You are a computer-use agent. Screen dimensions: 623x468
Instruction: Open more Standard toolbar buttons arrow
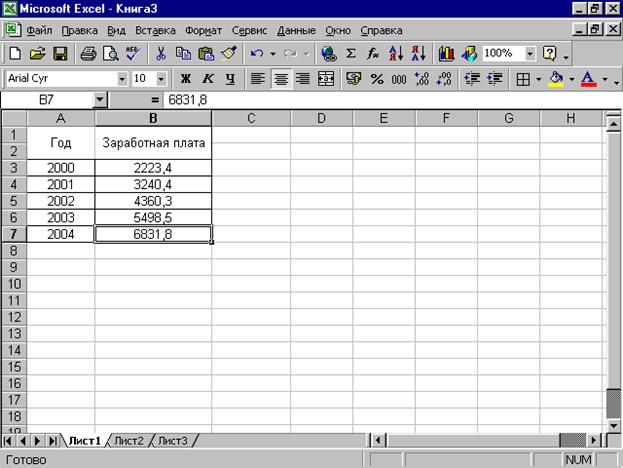567,58
